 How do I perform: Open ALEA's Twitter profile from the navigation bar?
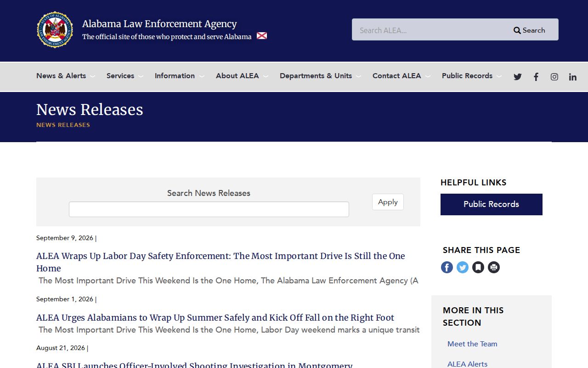(518, 77)
